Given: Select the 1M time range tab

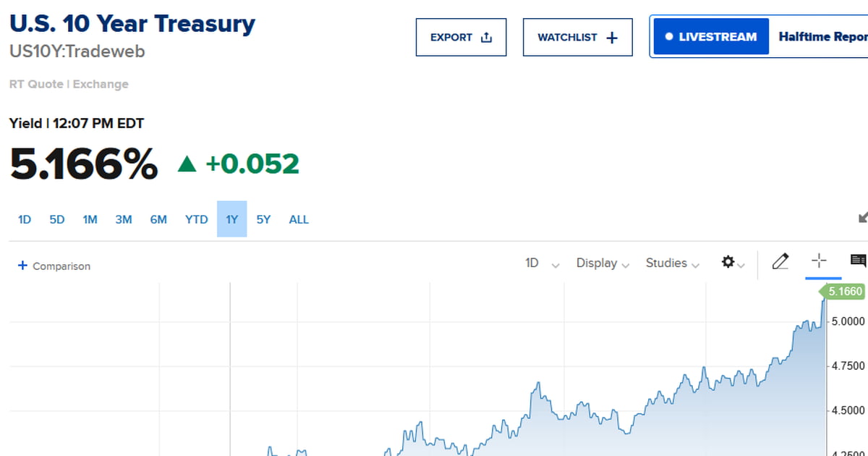Looking at the screenshot, I should [x=90, y=219].
